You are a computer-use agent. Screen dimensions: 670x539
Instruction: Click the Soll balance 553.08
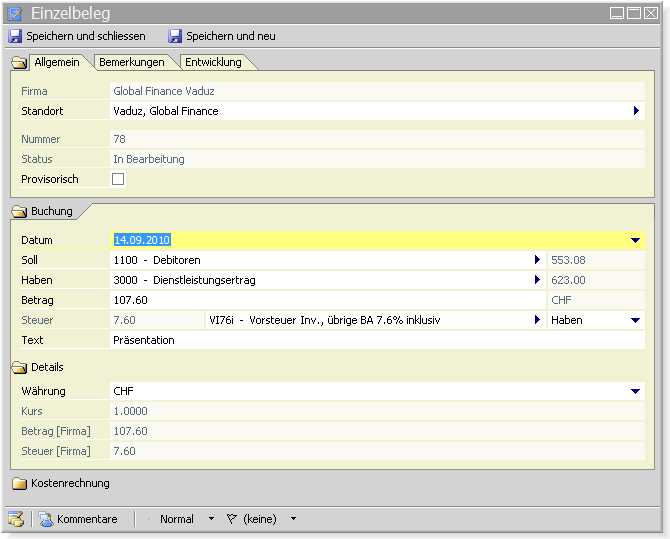tap(596, 260)
